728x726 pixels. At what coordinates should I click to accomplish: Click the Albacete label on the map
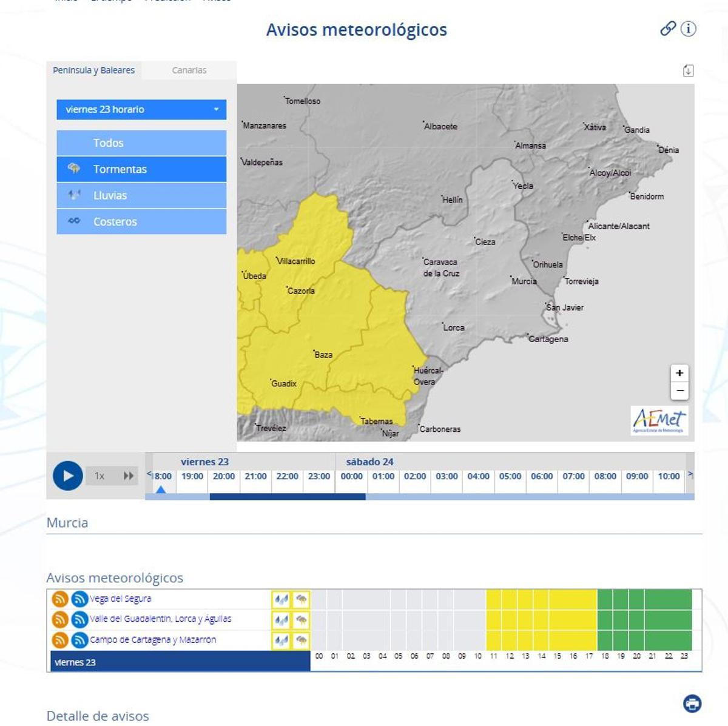[x=441, y=126]
